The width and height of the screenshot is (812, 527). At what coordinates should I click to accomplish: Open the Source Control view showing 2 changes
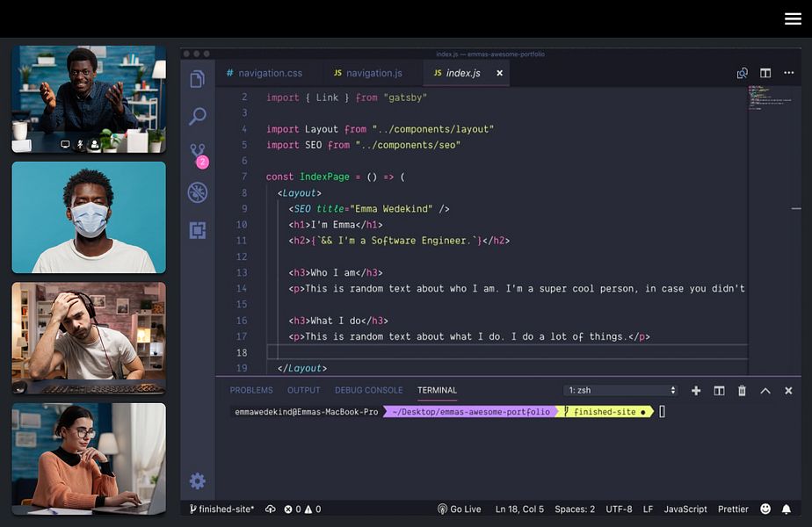197,151
